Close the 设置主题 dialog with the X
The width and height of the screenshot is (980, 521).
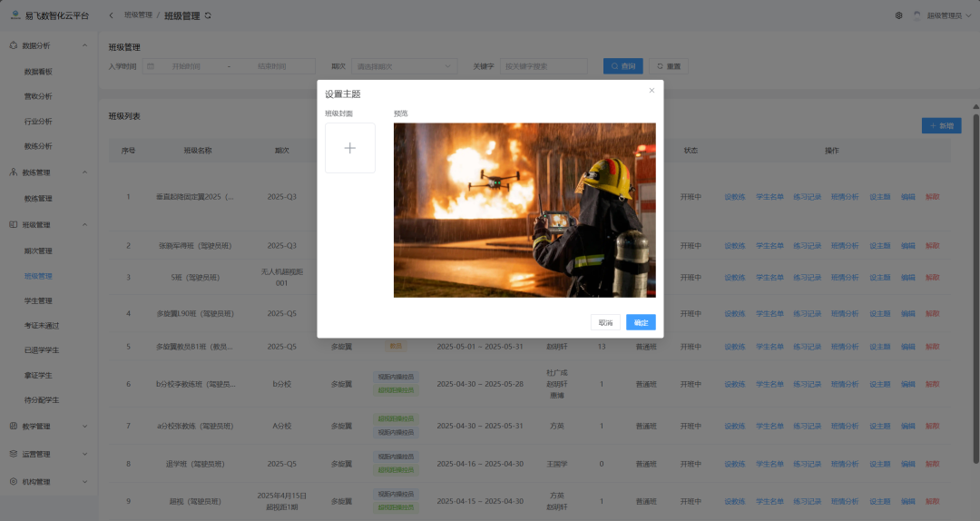tap(652, 90)
